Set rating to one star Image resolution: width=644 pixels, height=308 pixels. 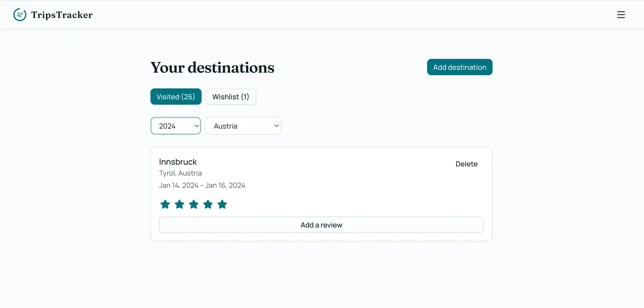(x=165, y=204)
